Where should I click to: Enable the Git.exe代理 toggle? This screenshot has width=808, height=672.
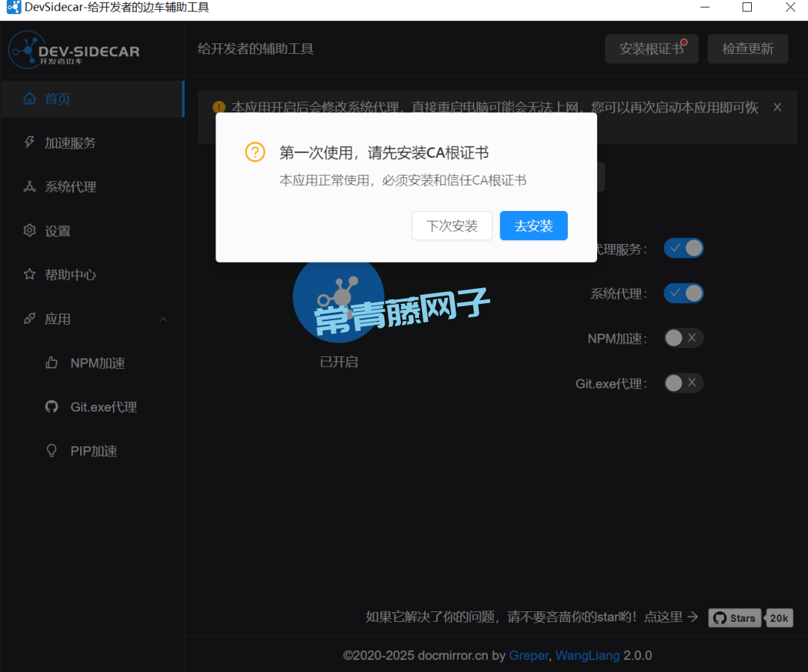[x=684, y=383]
